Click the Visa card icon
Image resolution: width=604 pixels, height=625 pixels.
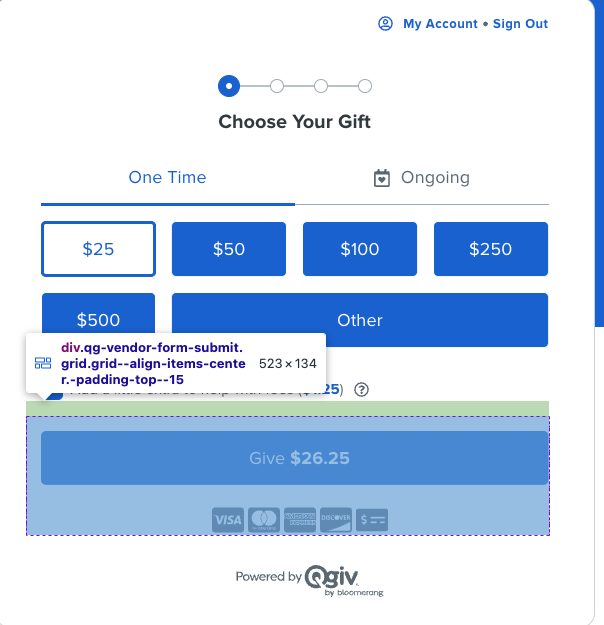[228, 519]
